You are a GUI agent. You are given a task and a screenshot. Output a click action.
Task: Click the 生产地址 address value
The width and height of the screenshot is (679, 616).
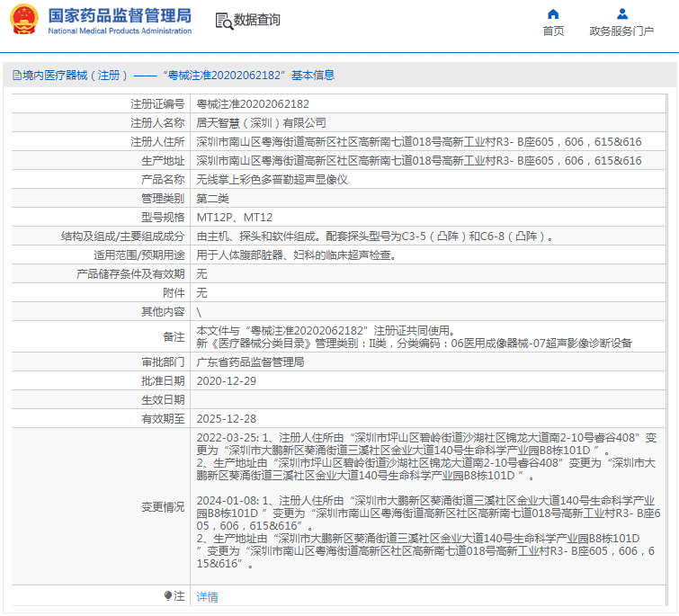(x=419, y=161)
